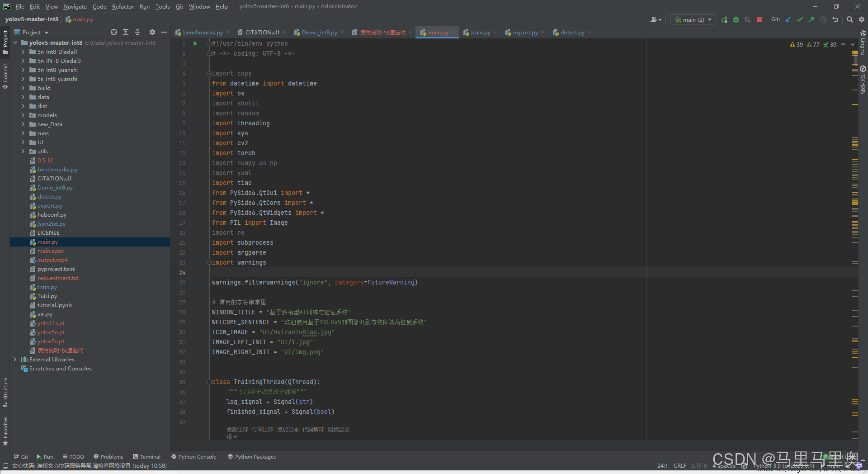Commit changes with Git green checkmark
Screen dimensions: 868x474
pos(800,19)
